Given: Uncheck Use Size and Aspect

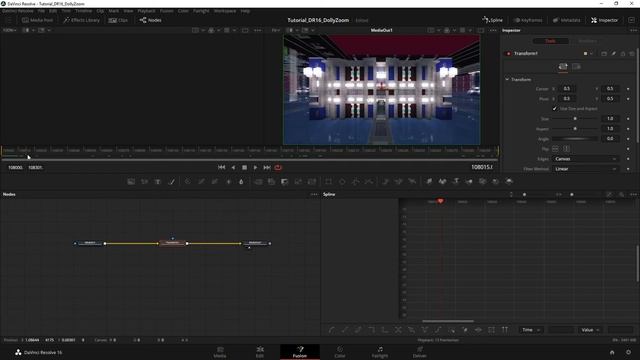Looking at the screenshot, I should pyautogui.click(x=554, y=109).
